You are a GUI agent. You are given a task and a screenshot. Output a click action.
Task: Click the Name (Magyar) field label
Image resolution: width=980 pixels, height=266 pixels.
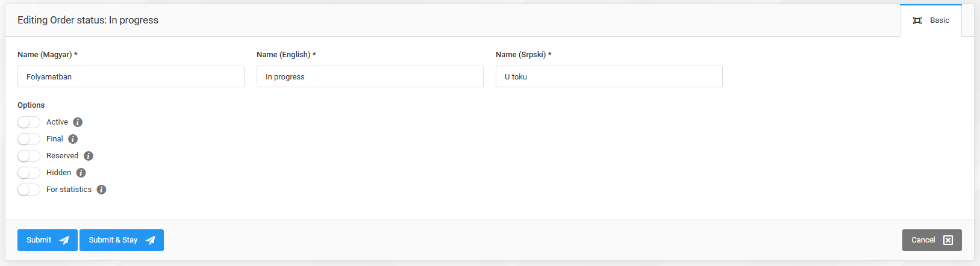(x=48, y=55)
